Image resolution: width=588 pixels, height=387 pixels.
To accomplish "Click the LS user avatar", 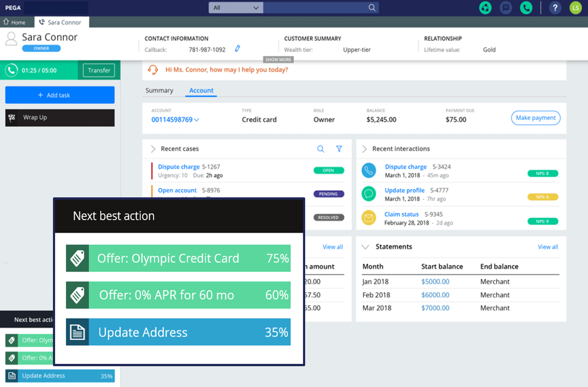I will point(575,8).
